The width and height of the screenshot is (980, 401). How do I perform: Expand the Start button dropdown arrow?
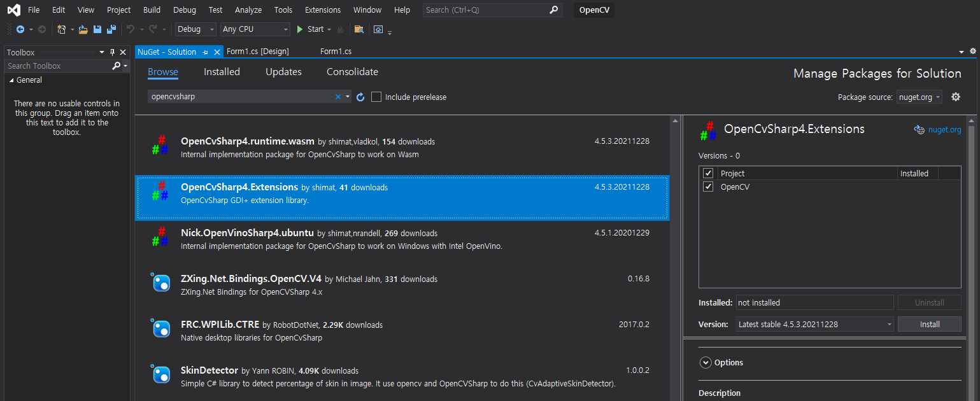click(329, 29)
